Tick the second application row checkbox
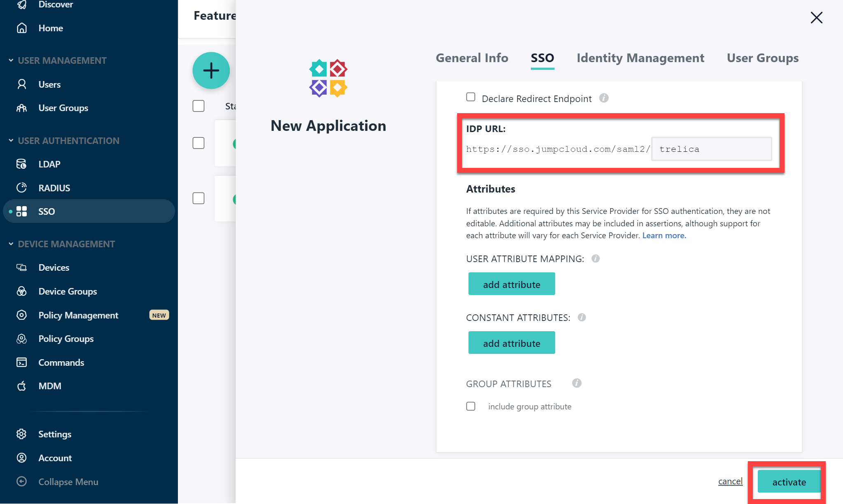Image resolution: width=843 pixels, height=504 pixels. pyautogui.click(x=198, y=198)
